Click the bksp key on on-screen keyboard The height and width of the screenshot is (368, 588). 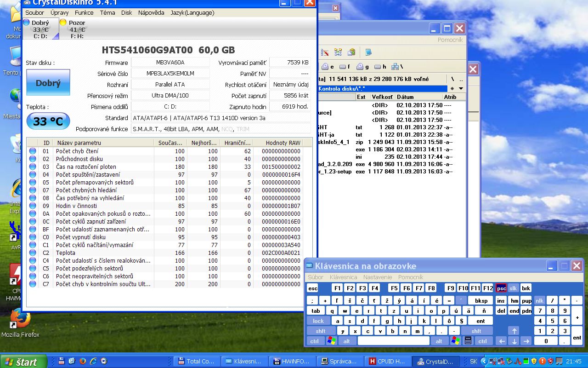point(481,300)
